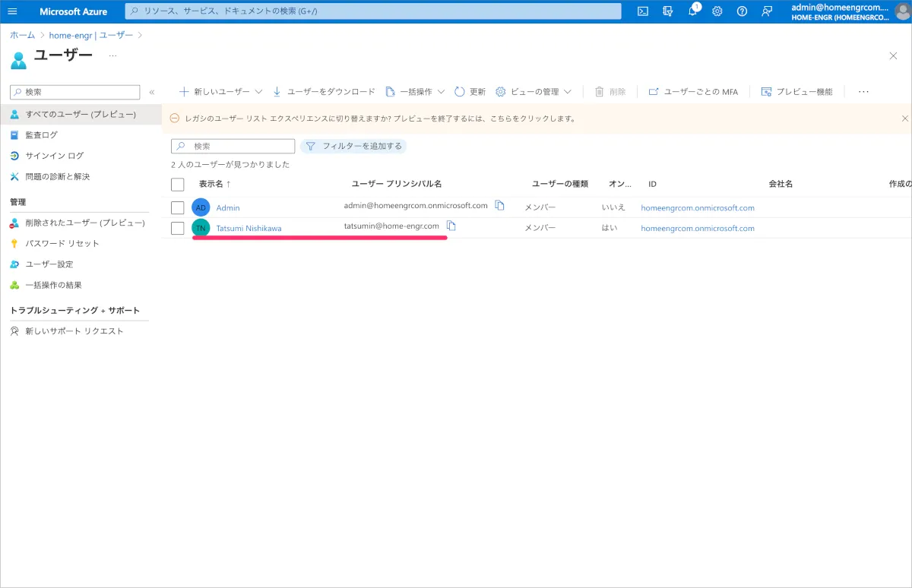Open the ellipsis next to ユーザー title
This screenshot has height=588, width=912.
pos(113,55)
